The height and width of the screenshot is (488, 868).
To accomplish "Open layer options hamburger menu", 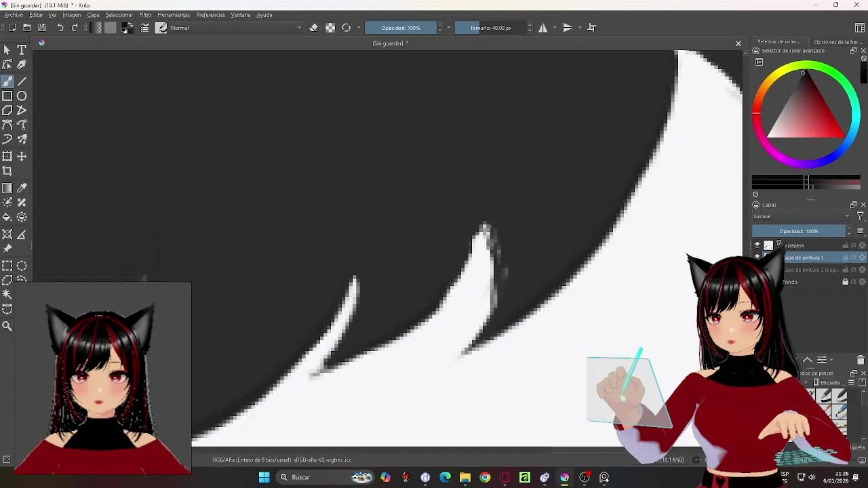I will [861, 231].
